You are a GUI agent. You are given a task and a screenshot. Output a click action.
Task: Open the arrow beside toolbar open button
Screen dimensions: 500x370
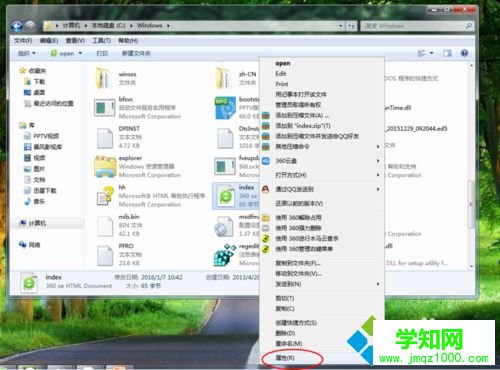[80, 53]
